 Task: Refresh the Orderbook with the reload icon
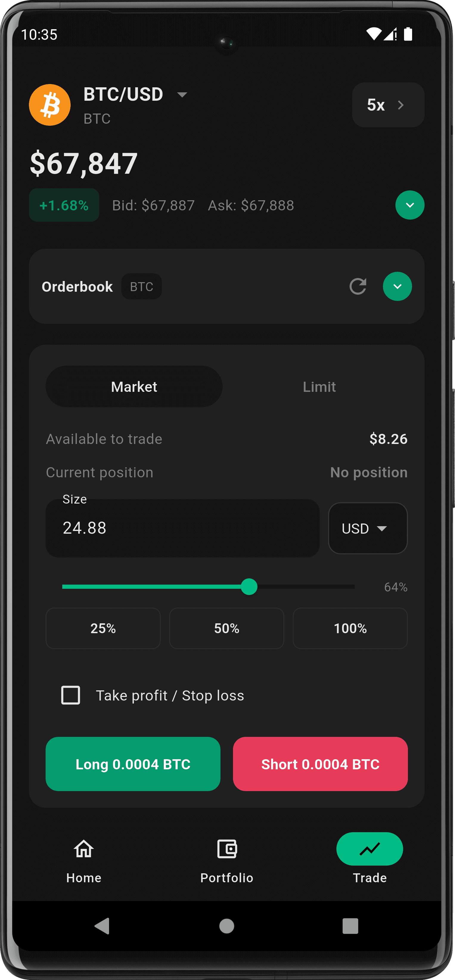[x=358, y=286]
